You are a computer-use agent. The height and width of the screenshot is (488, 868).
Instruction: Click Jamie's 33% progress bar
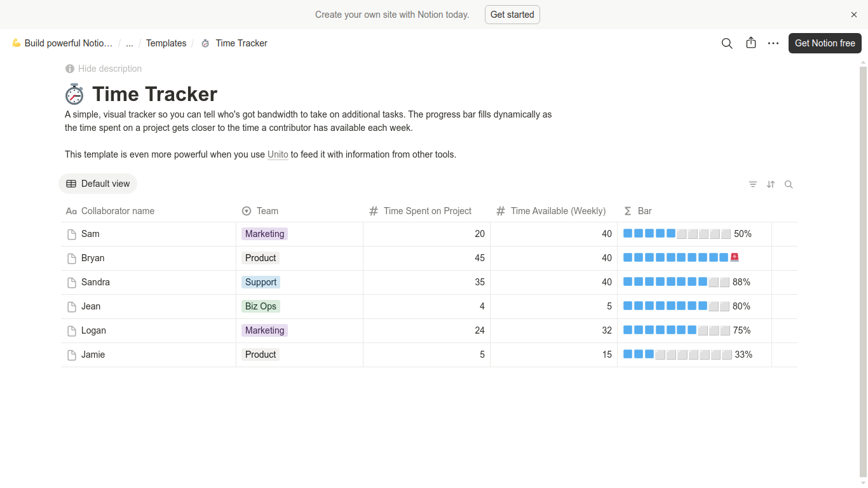click(x=688, y=355)
